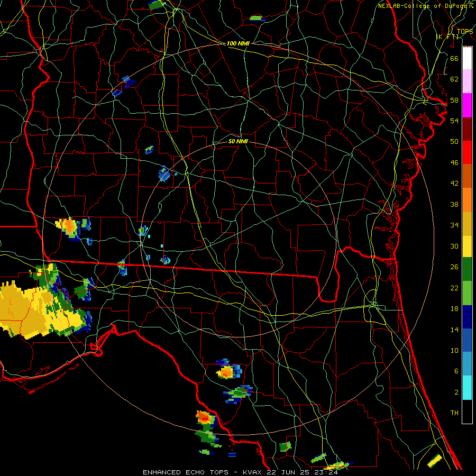Click the 'TH' threshold label
Image resolution: width=476 pixels, height=476 pixels.
454,413
